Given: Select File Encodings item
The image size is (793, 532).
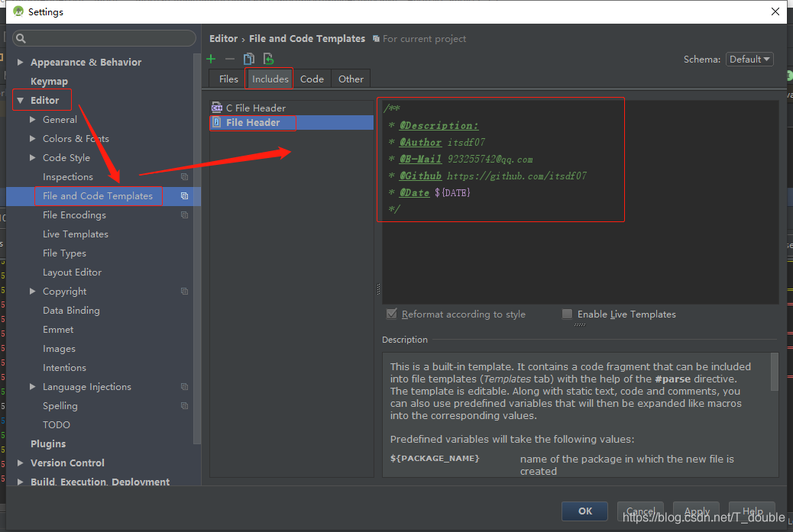Looking at the screenshot, I should pyautogui.click(x=74, y=215).
